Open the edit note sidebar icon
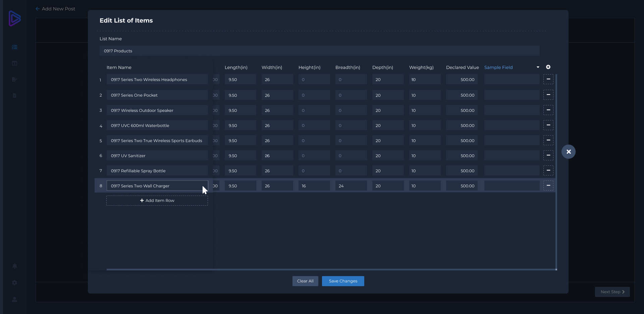Viewport: 644px width, 314px height. pos(14,80)
